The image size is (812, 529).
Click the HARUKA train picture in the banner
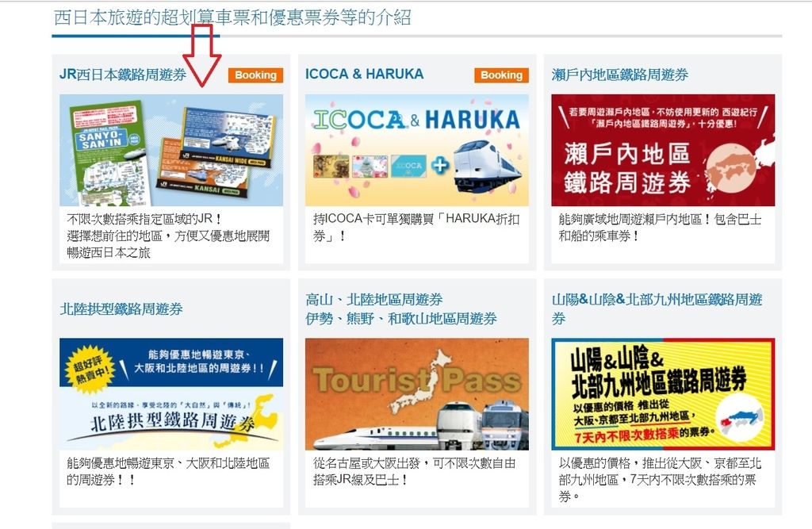[x=488, y=166]
